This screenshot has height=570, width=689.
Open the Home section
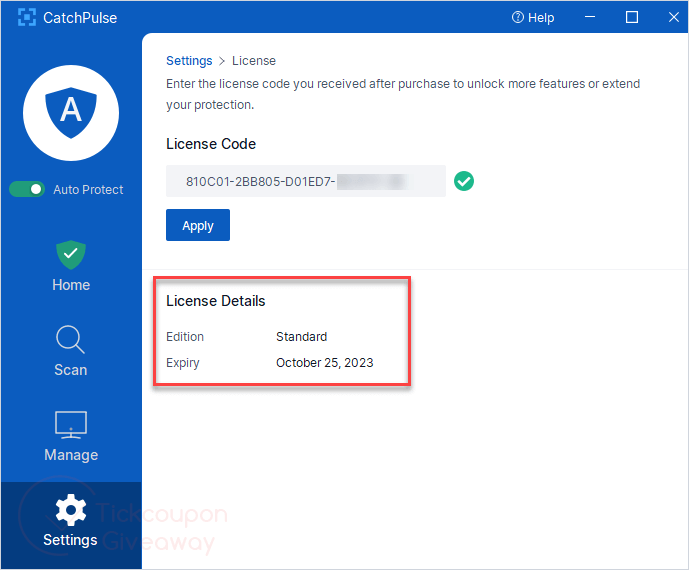71,266
